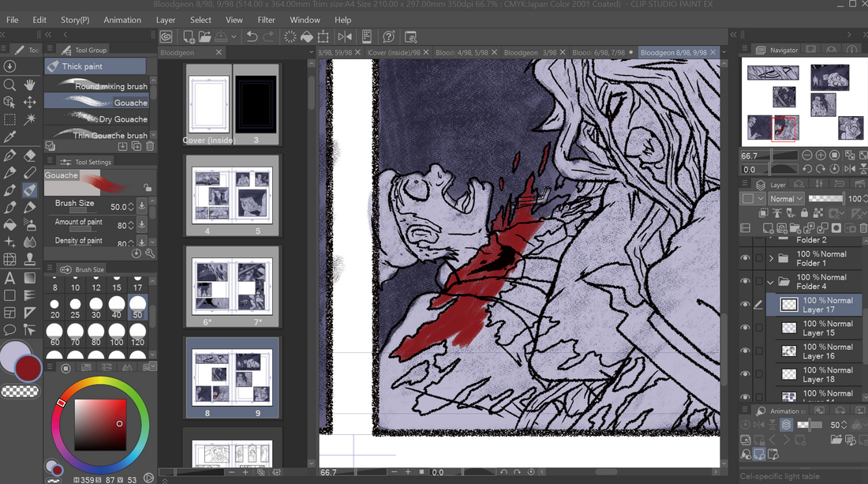Click the layer opacity slider
The height and width of the screenshot is (484, 868).
pyautogui.click(x=825, y=198)
